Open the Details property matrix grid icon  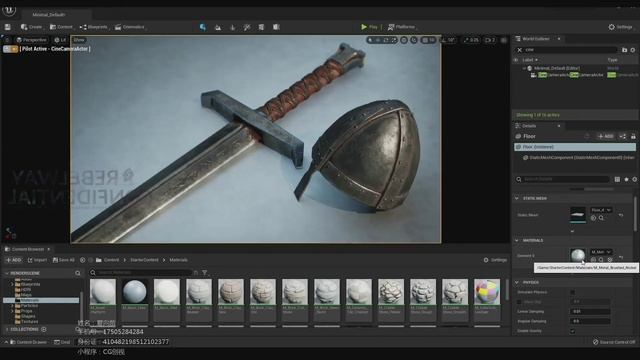pos(617,179)
